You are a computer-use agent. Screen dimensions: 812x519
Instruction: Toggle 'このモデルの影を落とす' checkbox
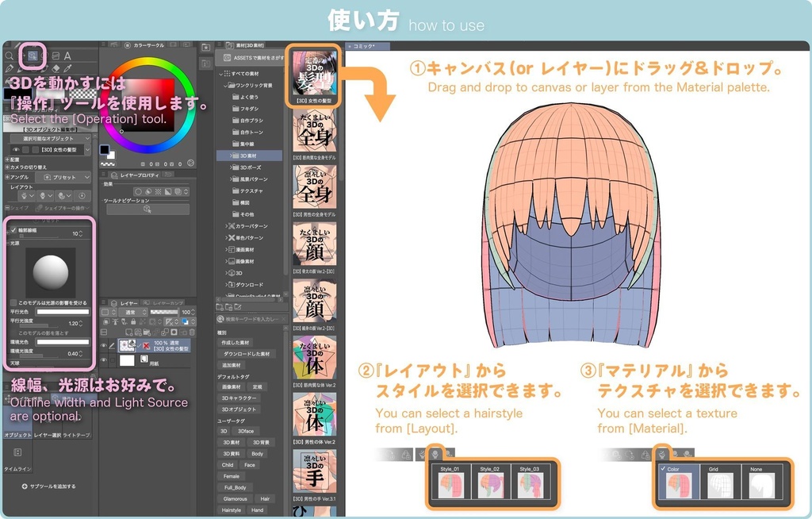point(13,333)
